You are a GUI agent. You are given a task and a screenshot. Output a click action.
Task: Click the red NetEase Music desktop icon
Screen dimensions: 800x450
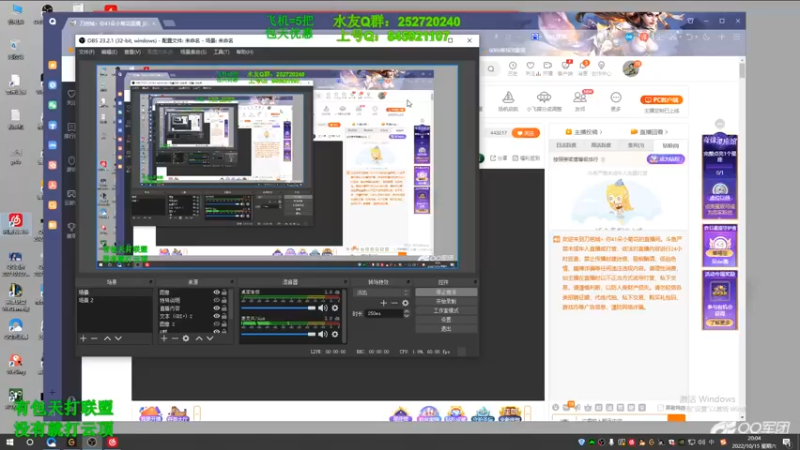pos(16,223)
